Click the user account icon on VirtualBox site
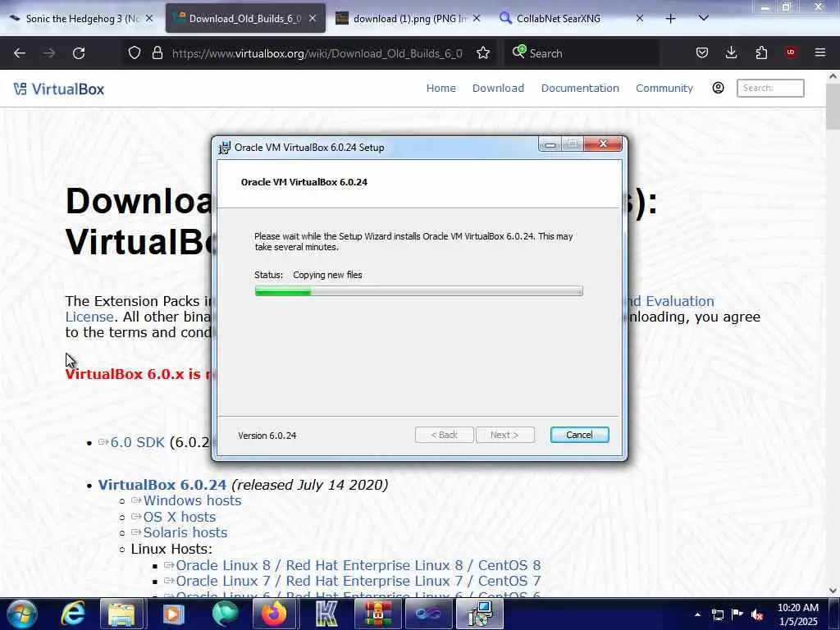This screenshot has height=630, width=840. pyautogui.click(x=719, y=88)
